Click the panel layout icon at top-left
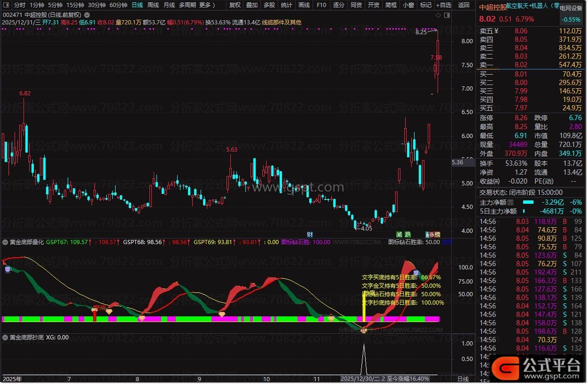The height and width of the screenshot is (384, 588). 5,5
